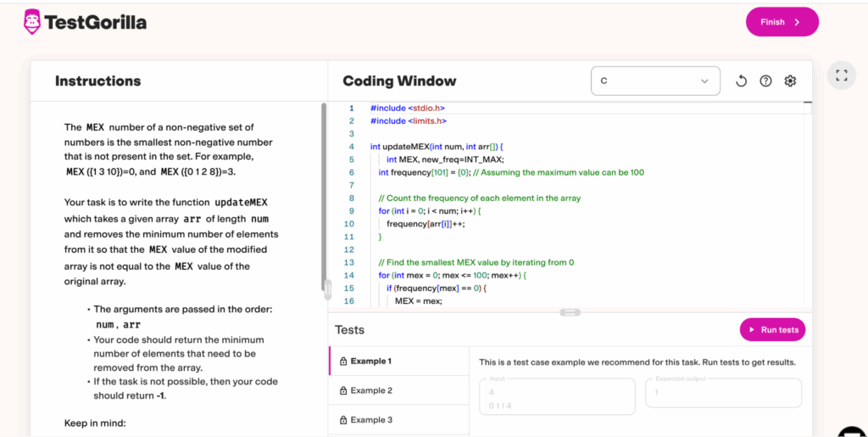Click the 'frequency[arr[i]]++;' code line
This screenshot has width=868, height=437.
[x=426, y=224]
